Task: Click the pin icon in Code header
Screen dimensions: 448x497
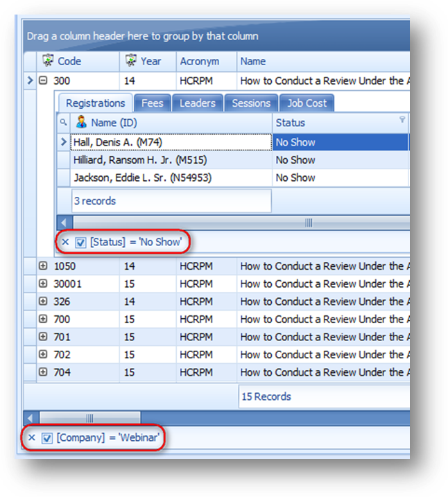Action: [48, 60]
